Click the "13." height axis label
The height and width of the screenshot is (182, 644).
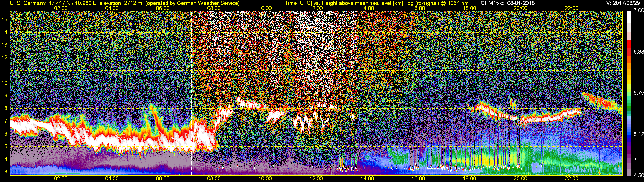5,45
